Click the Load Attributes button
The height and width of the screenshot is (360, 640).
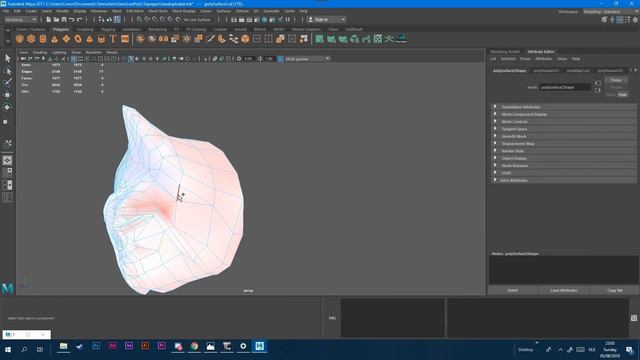tap(564, 290)
